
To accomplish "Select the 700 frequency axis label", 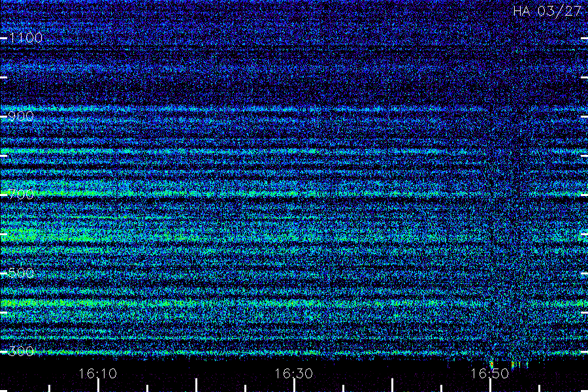I will pyautogui.click(x=21, y=194).
